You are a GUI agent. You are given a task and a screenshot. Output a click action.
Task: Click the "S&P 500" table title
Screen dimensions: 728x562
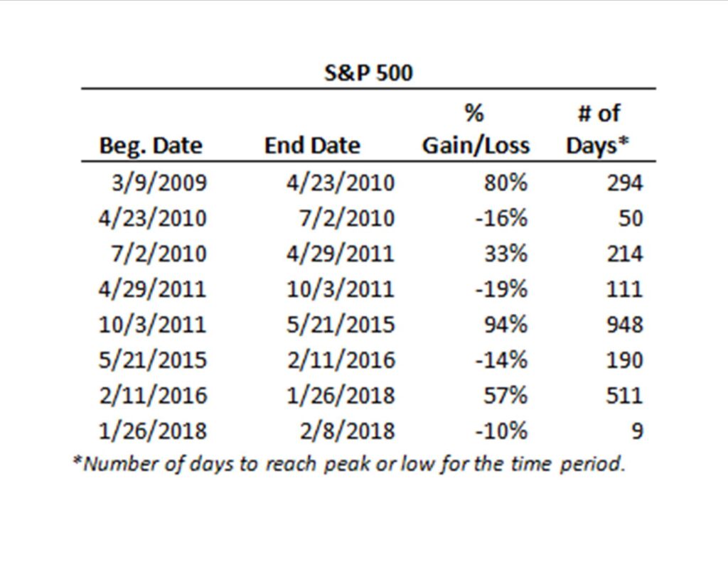368,73
